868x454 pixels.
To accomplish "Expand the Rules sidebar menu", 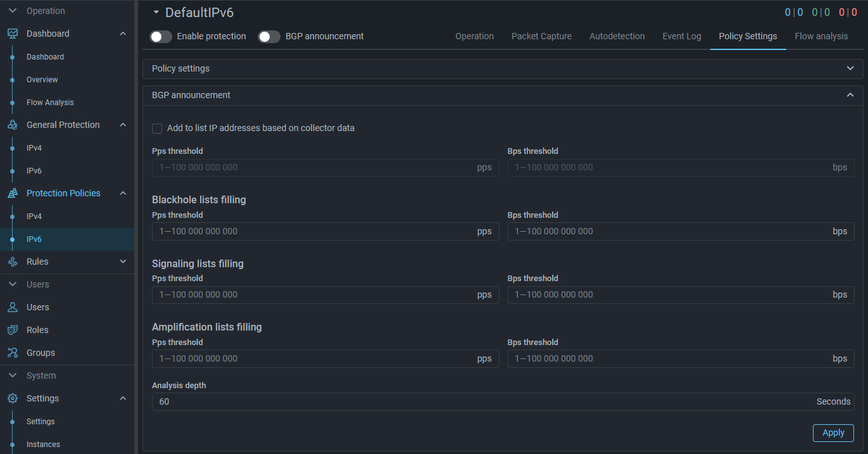I will pyautogui.click(x=123, y=262).
